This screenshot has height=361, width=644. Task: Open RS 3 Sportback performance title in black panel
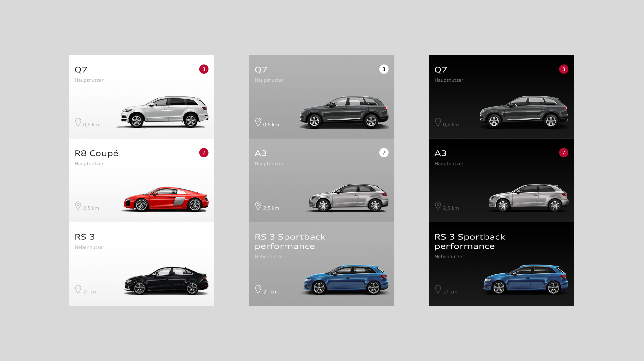pyautogui.click(x=470, y=242)
